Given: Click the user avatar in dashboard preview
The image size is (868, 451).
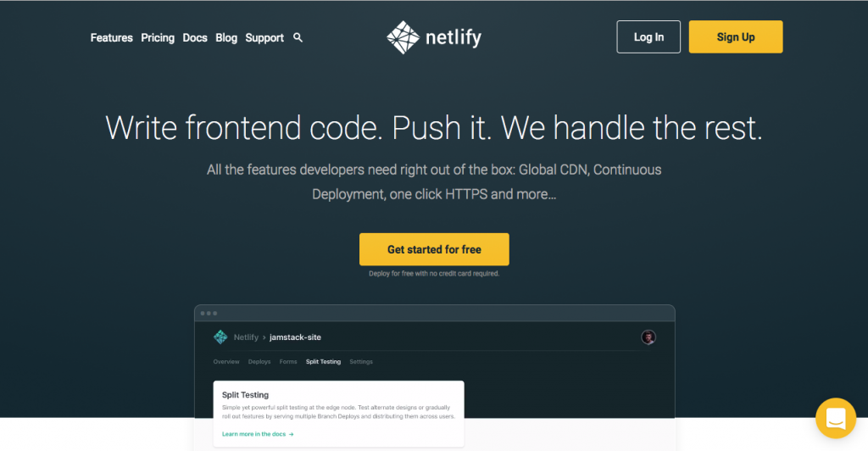Looking at the screenshot, I should tap(648, 337).
